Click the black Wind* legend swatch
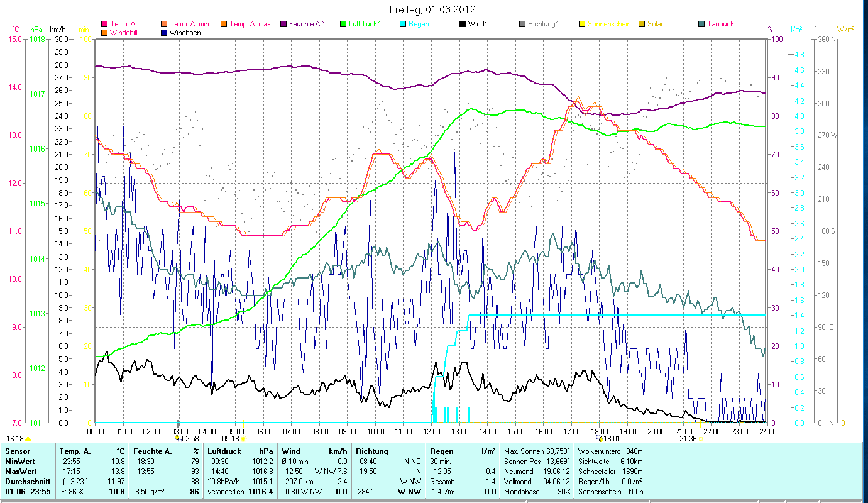Viewport: 868px width, 503px height. point(463,24)
